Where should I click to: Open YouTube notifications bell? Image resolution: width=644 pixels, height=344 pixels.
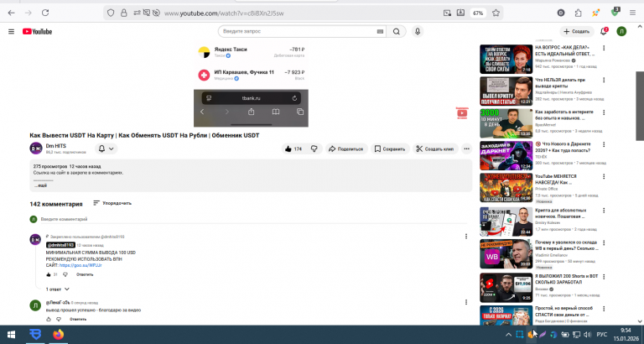pyautogui.click(x=604, y=32)
